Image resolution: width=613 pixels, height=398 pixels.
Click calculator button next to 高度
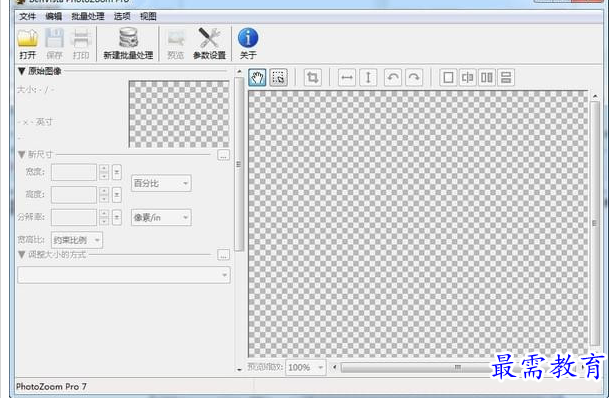pyautogui.click(x=117, y=195)
